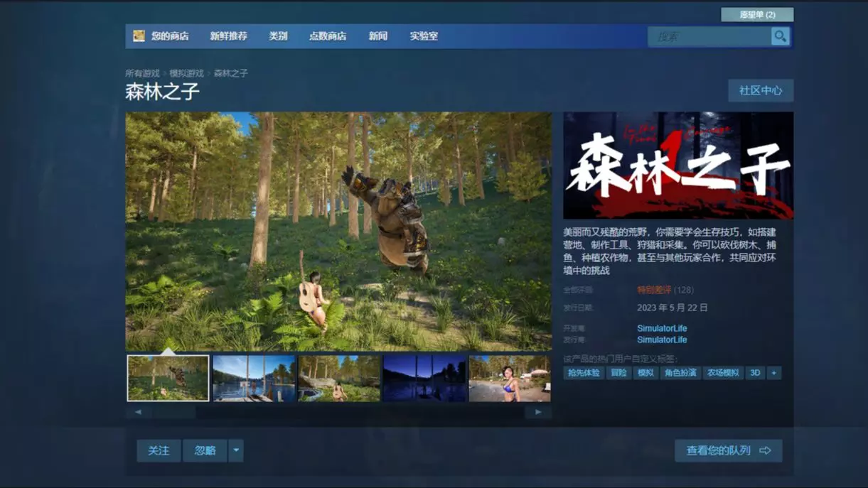Select the 冒险 tag
868x488 pixels.
(x=618, y=372)
